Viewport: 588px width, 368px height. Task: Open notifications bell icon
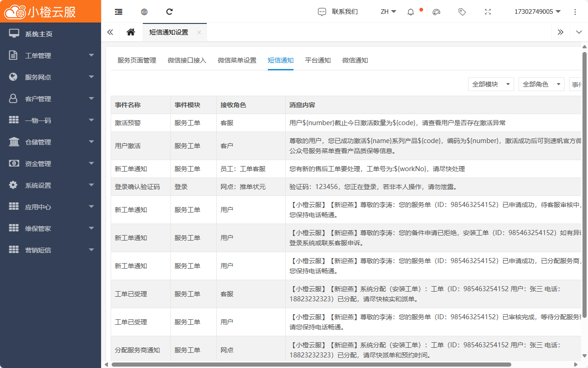[411, 12]
